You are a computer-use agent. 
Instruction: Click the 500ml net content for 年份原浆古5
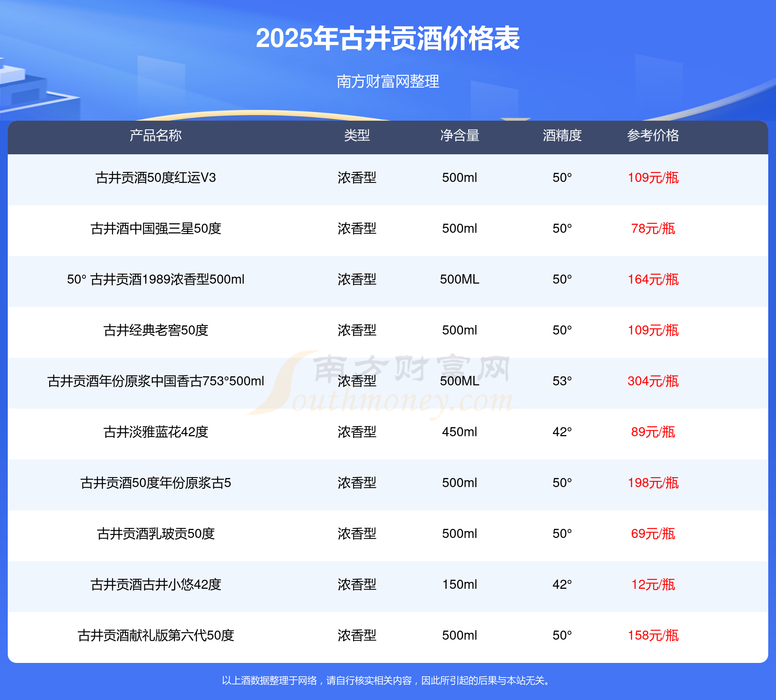tap(460, 483)
